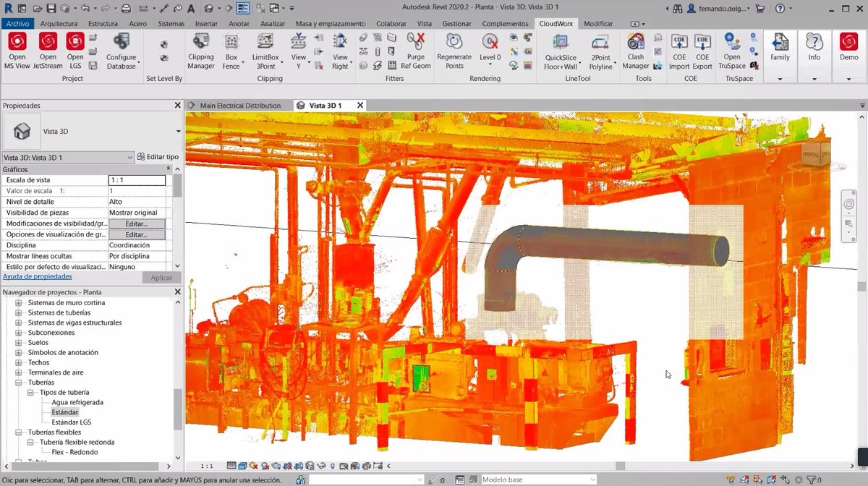Select Estándar LGS pipe type
This screenshot has width=868, height=486.
(72, 422)
